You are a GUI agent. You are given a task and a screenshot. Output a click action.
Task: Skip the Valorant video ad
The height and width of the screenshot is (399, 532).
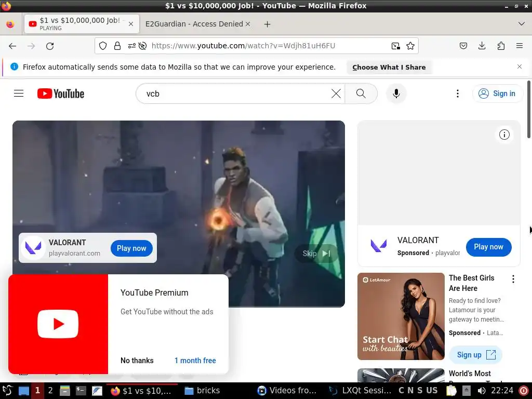(x=316, y=254)
